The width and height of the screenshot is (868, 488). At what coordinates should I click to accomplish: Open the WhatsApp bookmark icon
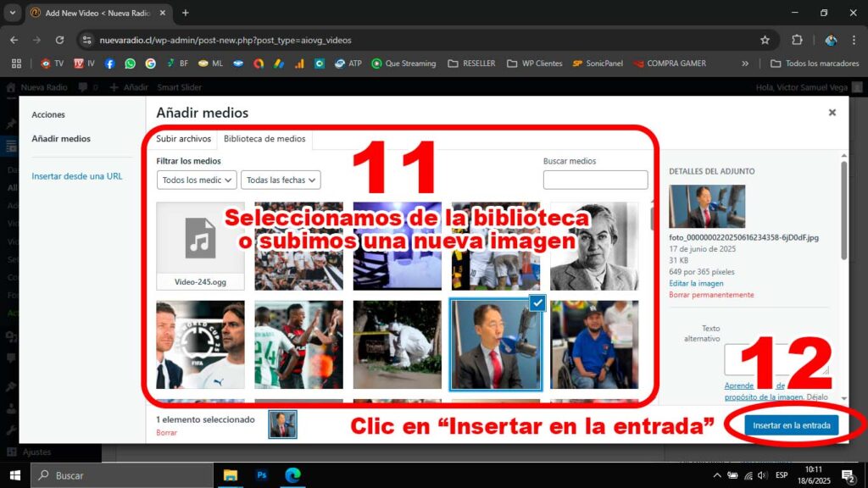click(130, 64)
